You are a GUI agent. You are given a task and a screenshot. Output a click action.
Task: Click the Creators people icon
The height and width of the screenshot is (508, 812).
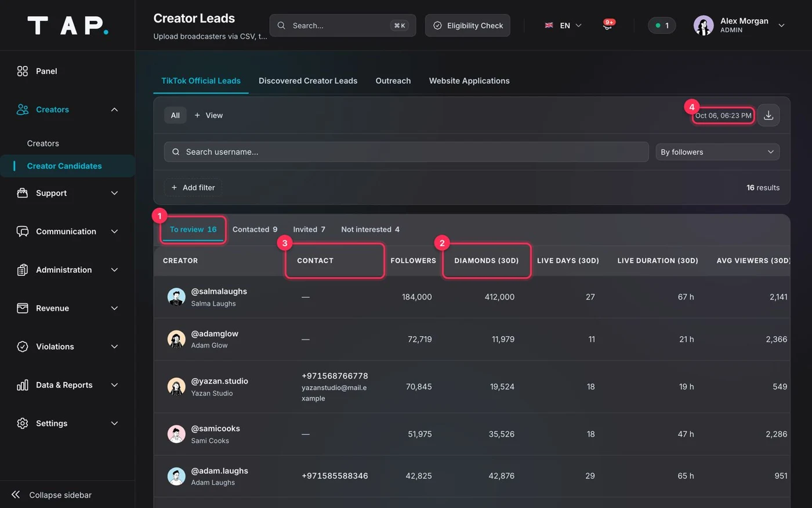pyautogui.click(x=23, y=109)
